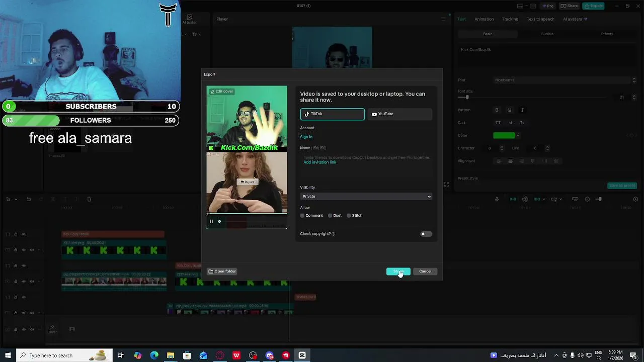Screen dimensions: 644x362
Task: Click the CapCut icon on the taskbar
Action: click(302, 355)
